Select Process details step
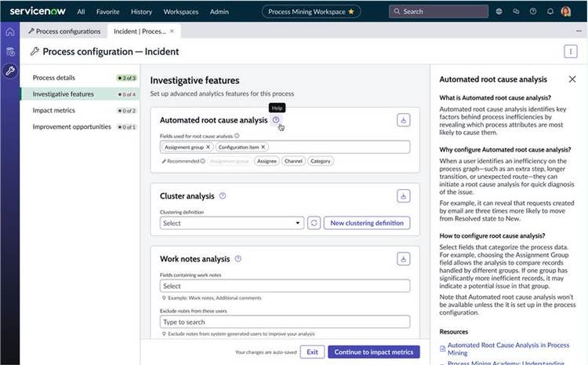 click(80, 78)
